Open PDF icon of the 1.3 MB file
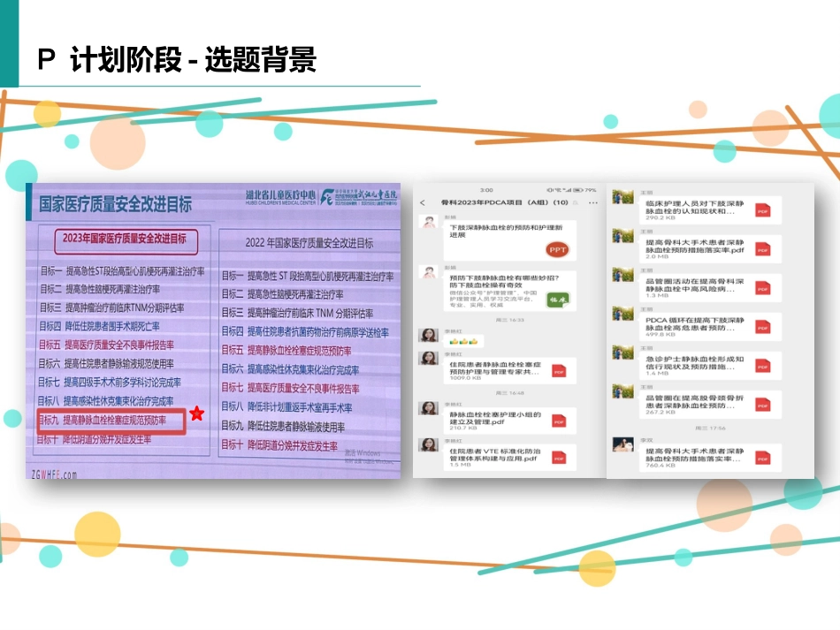This screenshot has width=840, height=630. coord(763,289)
